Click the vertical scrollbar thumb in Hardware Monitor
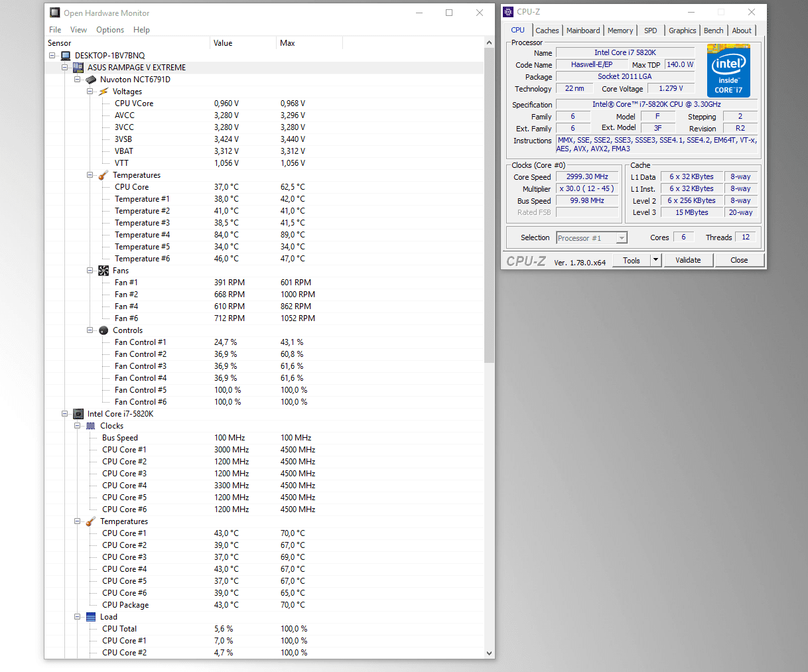Image resolution: width=808 pixels, height=672 pixels. [x=490, y=206]
